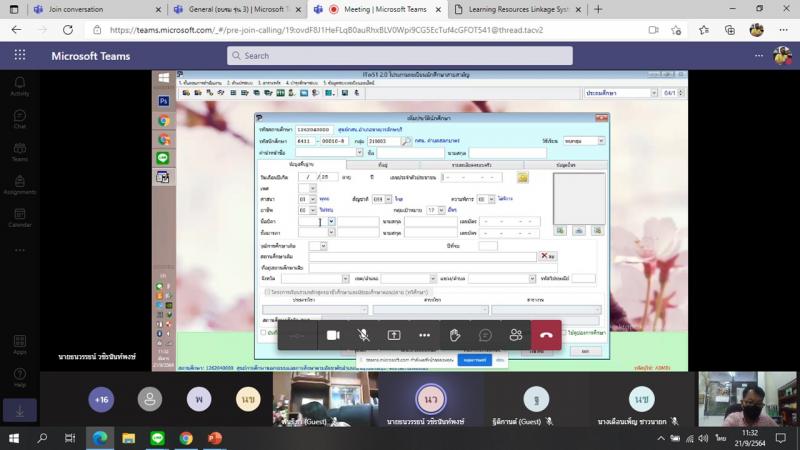Open Help in the Teams sidebar
The height and width of the screenshot is (450, 800).
click(19, 378)
